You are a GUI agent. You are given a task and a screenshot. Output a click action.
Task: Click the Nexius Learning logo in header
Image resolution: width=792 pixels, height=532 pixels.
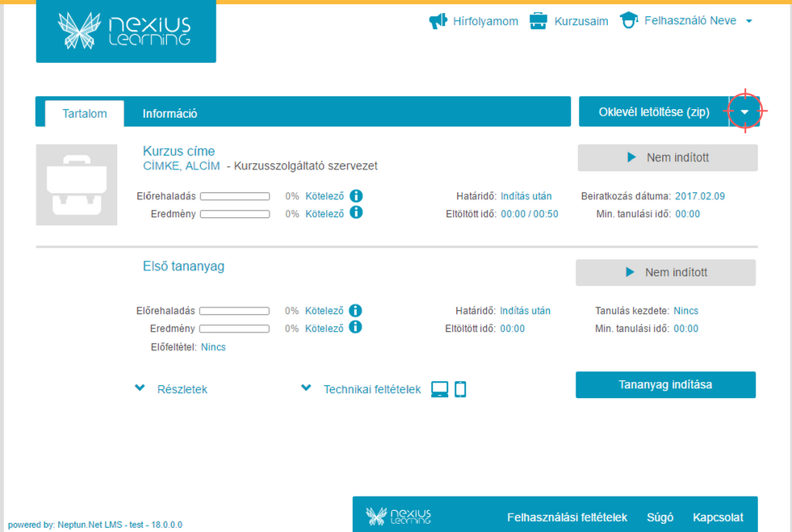click(x=125, y=31)
